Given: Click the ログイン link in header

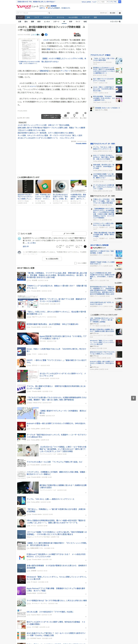Looking at the screenshot, I should pyautogui.click(x=42, y=8).
